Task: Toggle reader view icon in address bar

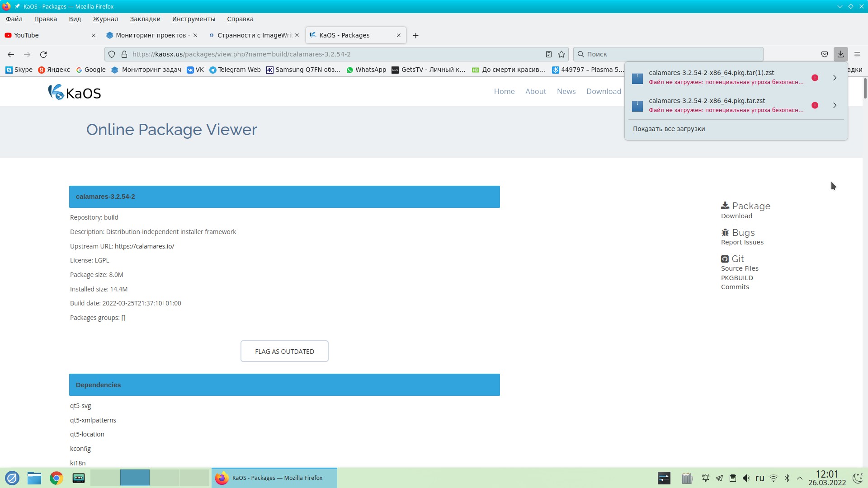Action: coord(548,54)
